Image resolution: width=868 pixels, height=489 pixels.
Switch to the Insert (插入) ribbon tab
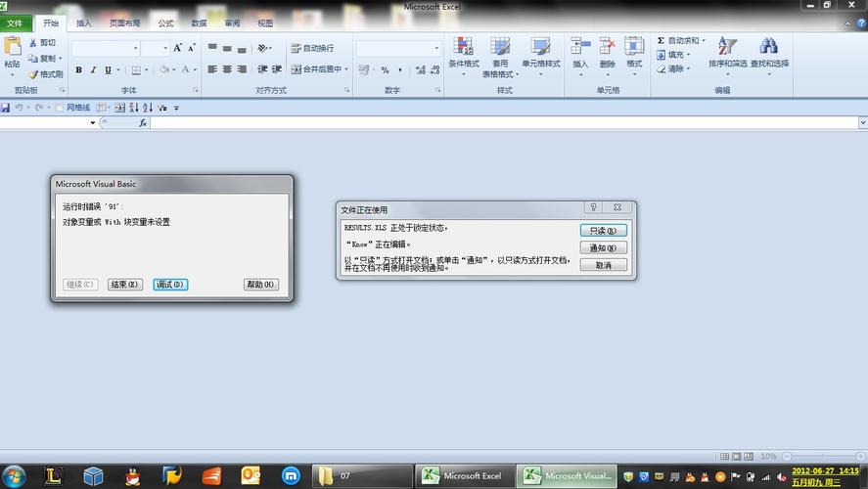(84, 22)
